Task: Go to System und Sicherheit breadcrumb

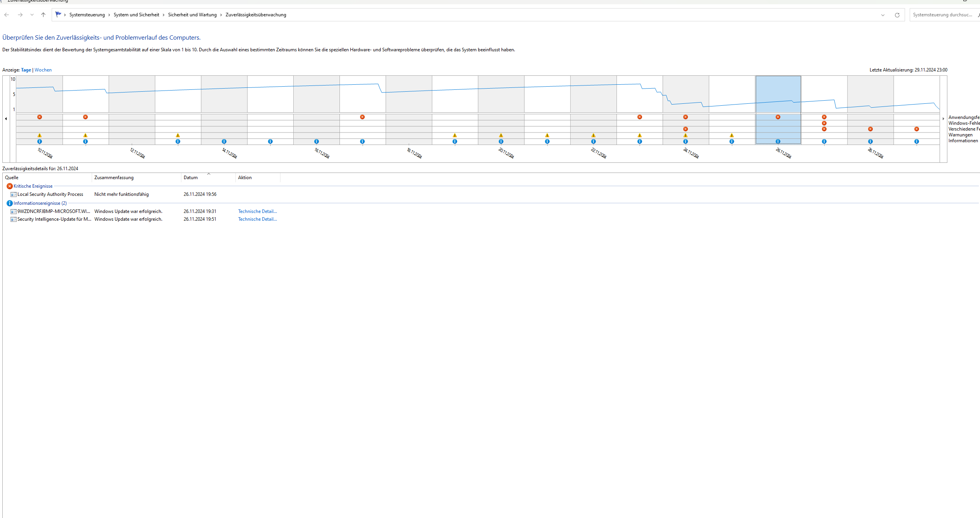Action: [x=136, y=15]
